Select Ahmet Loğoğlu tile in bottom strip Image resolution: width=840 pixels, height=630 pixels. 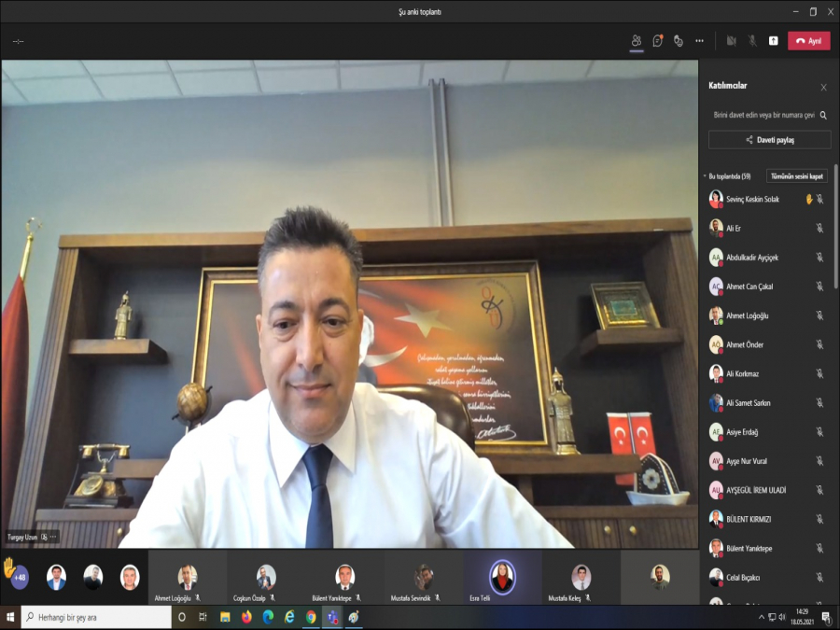click(188, 578)
